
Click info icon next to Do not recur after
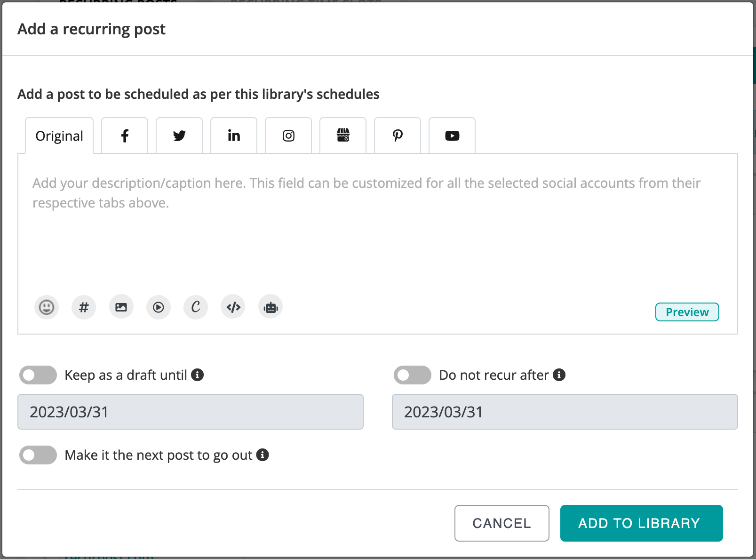(x=559, y=375)
